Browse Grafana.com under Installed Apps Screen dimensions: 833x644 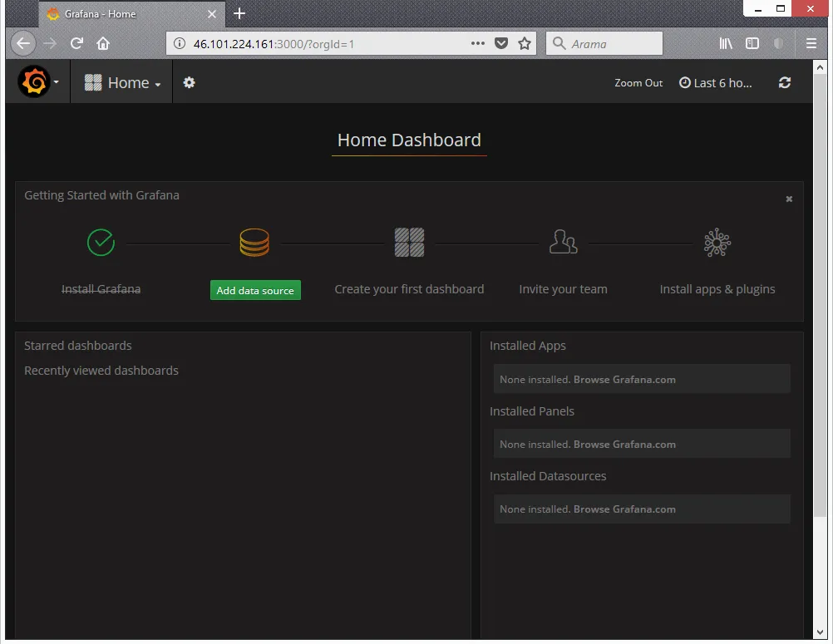624,380
